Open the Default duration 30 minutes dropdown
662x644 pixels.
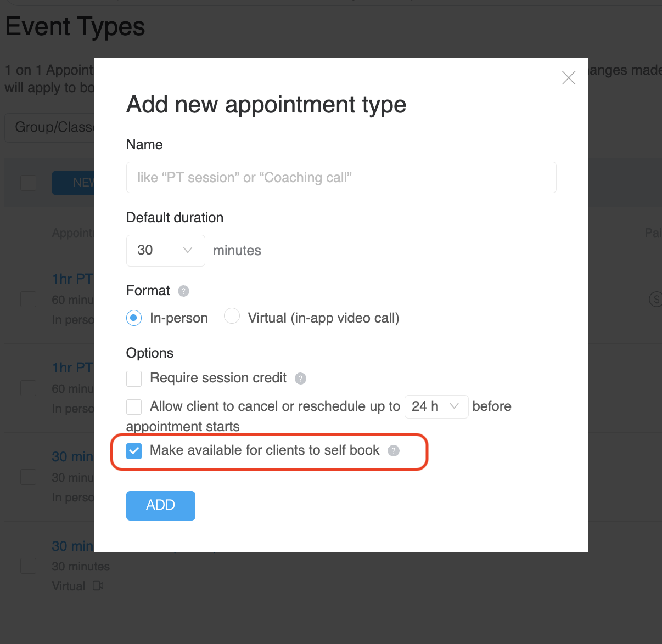coord(165,251)
